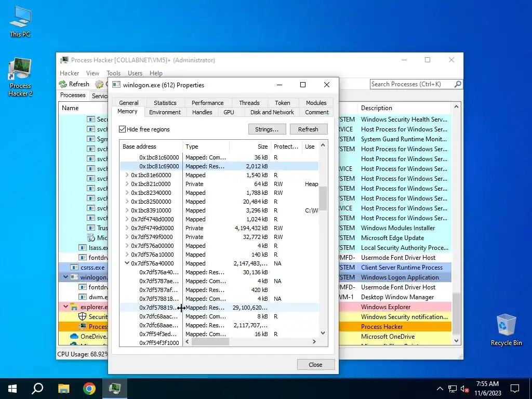Expand memory region 0x1bc81e60000
The height and width of the screenshot is (399, 532).
pos(127,175)
